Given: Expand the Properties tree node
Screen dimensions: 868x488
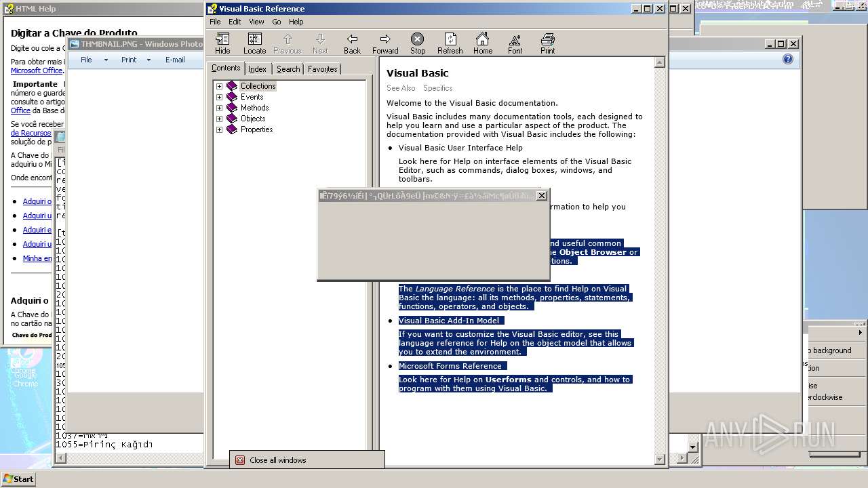Looking at the screenshot, I should 219,129.
